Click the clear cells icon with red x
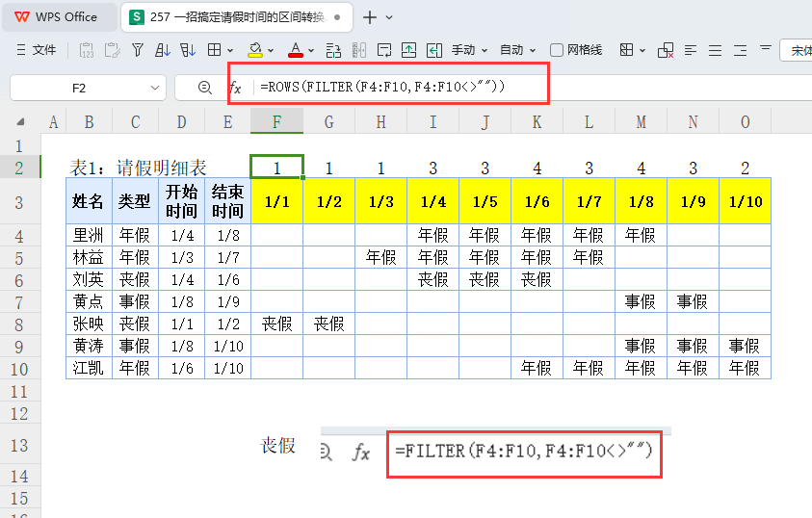This screenshot has height=518, width=812. pyautogui.click(x=666, y=50)
